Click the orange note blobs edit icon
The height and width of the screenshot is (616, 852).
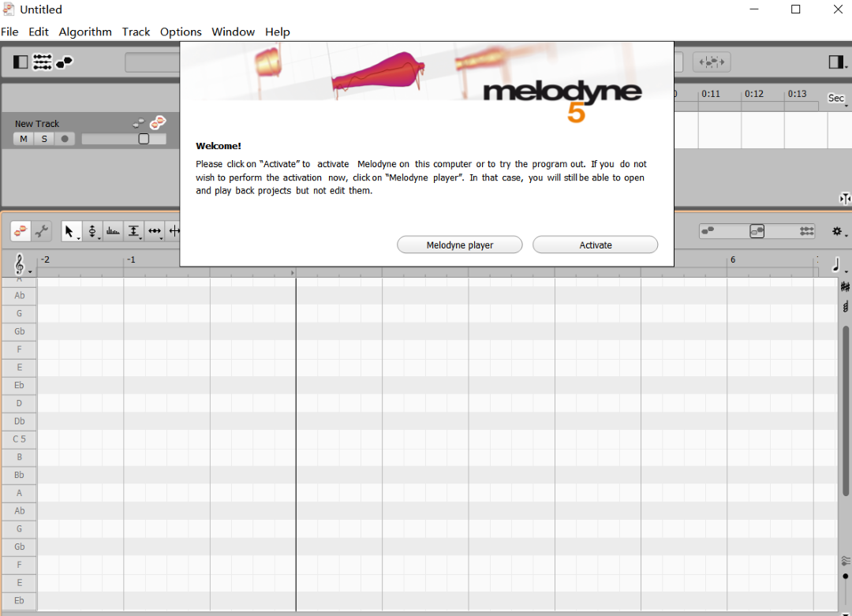21,231
